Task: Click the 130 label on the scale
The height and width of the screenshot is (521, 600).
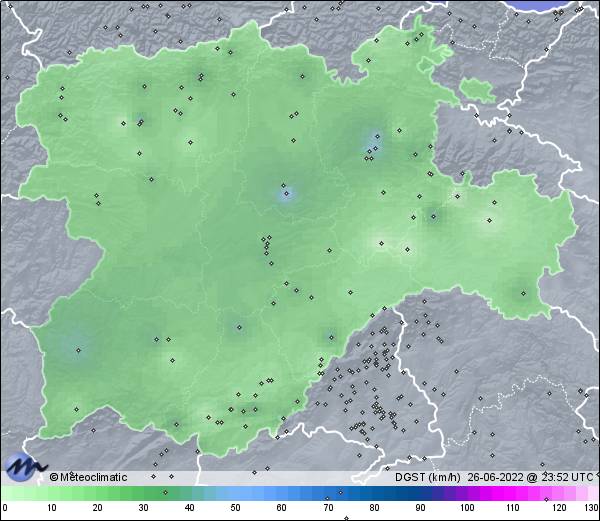Action: pyautogui.click(x=591, y=508)
